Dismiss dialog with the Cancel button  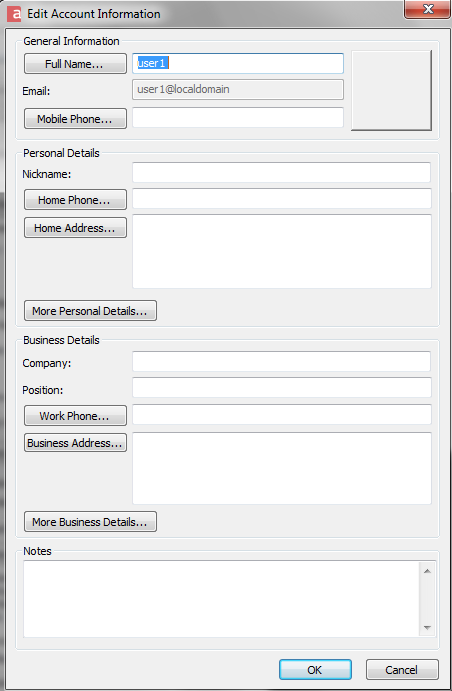click(x=402, y=670)
